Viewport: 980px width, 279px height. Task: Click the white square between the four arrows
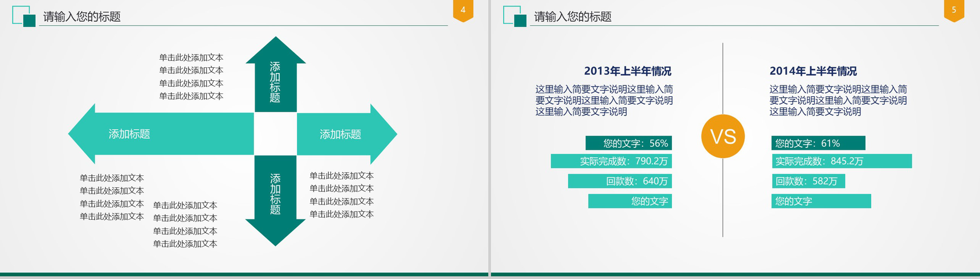(x=276, y=134)
